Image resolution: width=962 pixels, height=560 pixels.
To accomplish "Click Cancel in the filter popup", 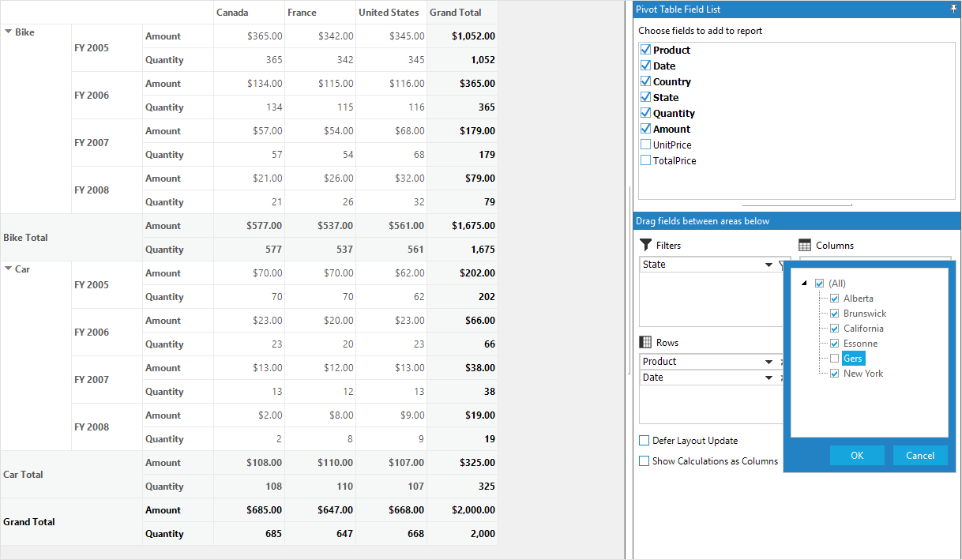I will point(920,455).
